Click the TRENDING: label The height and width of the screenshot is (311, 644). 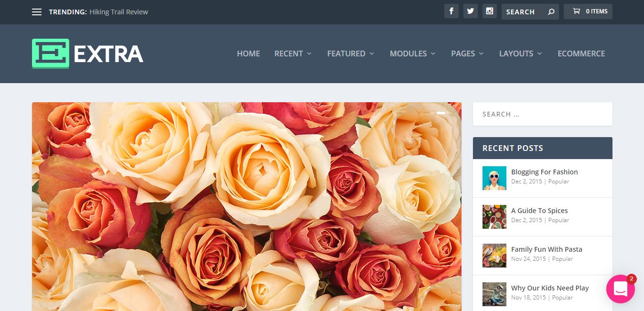point(67,12)
